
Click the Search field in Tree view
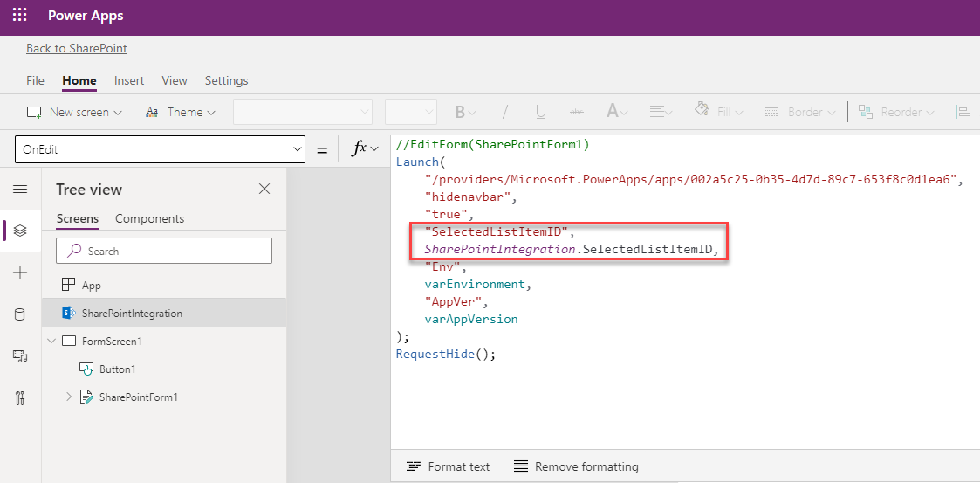tap(164, 251)
